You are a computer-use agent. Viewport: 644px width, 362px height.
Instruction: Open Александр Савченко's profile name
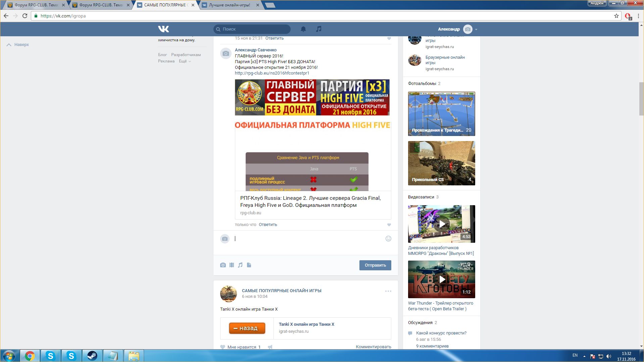click(256, 50)
